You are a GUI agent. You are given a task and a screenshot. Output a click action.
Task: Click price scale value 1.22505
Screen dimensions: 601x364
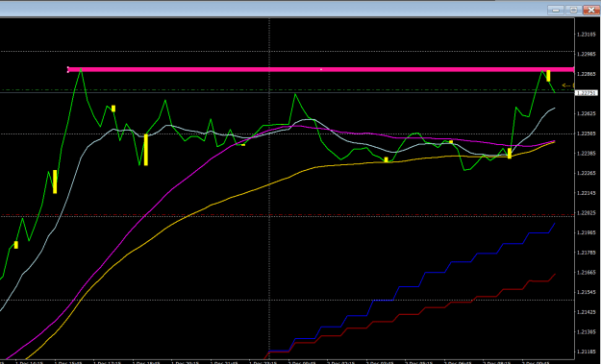(587, 133)
